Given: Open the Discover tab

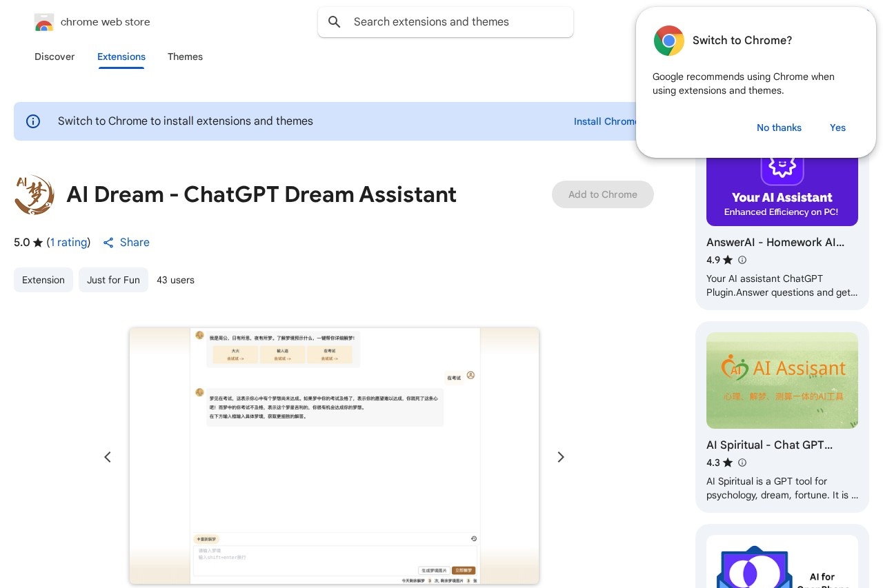Looking at the screenshot, I should point(54,57).
